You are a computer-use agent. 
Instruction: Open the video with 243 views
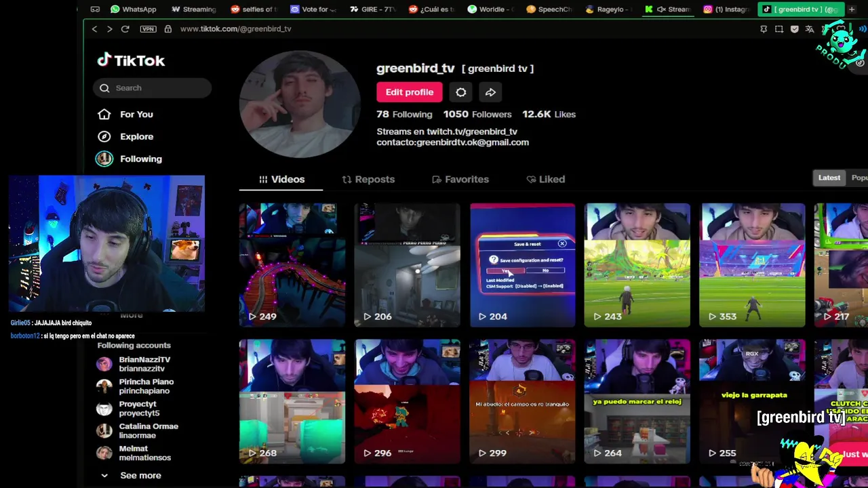pos(637,265)
